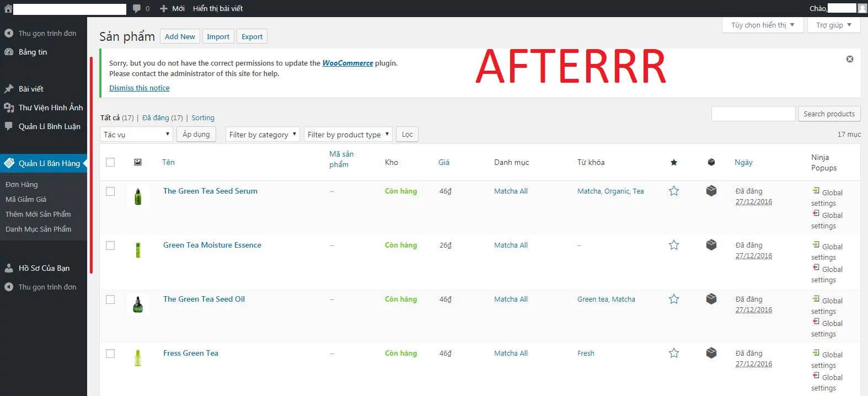This screenshot has width=868, height=396.
Task: Go to Thư Viện Hình Ảnh menu
Action: (50, 108)
